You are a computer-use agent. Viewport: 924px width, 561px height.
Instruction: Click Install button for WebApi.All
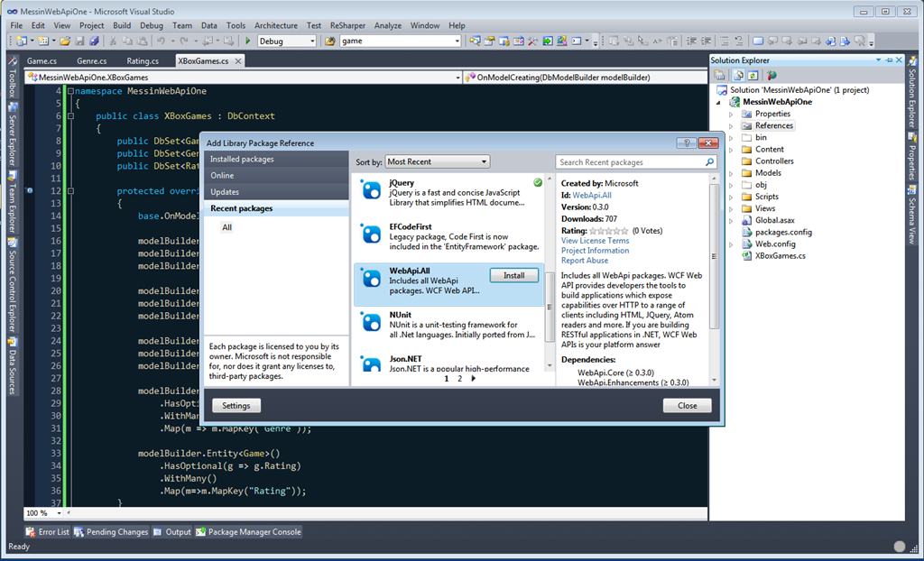513,275
